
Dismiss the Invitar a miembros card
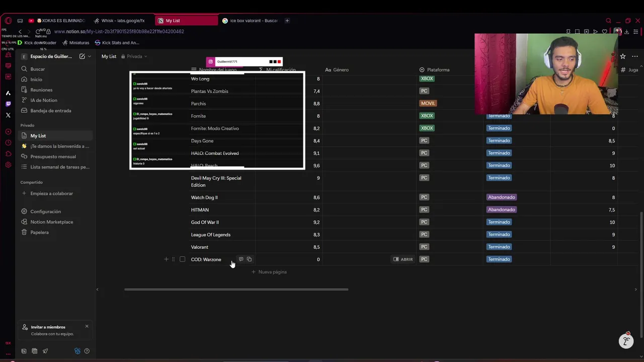point(87,326)
